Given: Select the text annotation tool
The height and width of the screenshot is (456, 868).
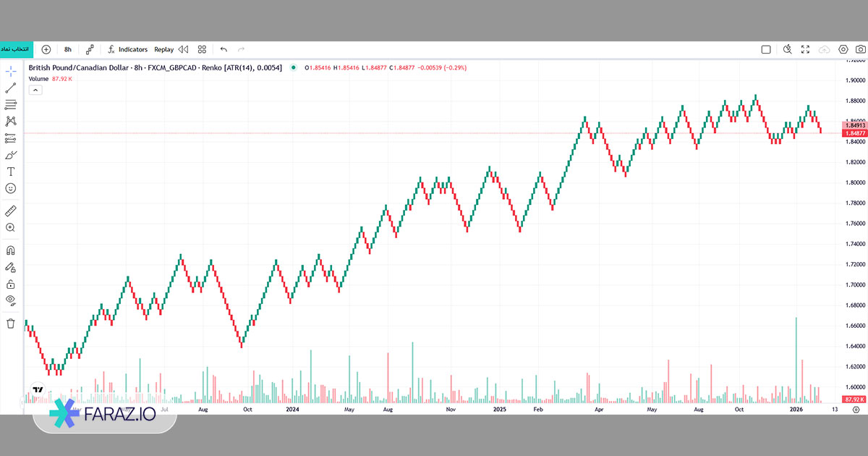Looking at the screenshot, I should (11, 172).
